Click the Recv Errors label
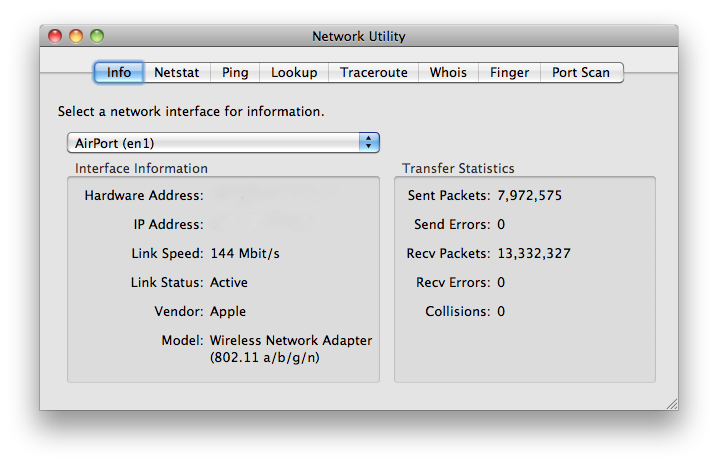The width and height of the screenshot is (718, 465). [453, 282]
